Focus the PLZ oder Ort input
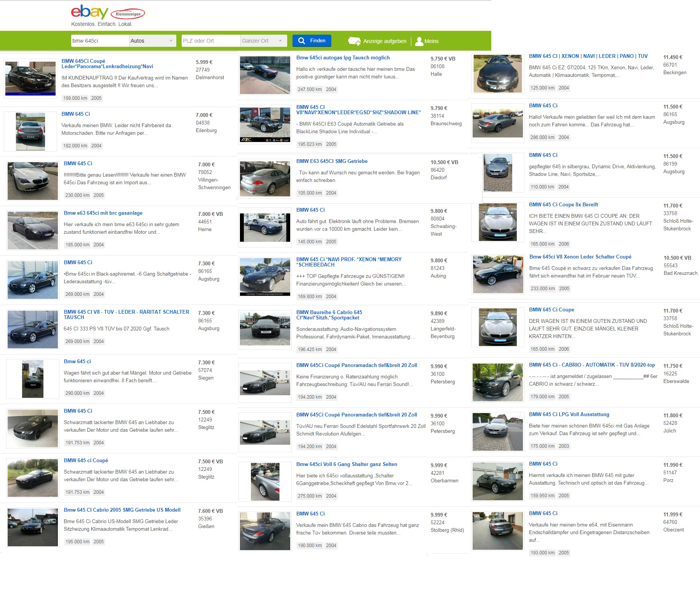Screen dimensions: 700x600 coord(211,41)
